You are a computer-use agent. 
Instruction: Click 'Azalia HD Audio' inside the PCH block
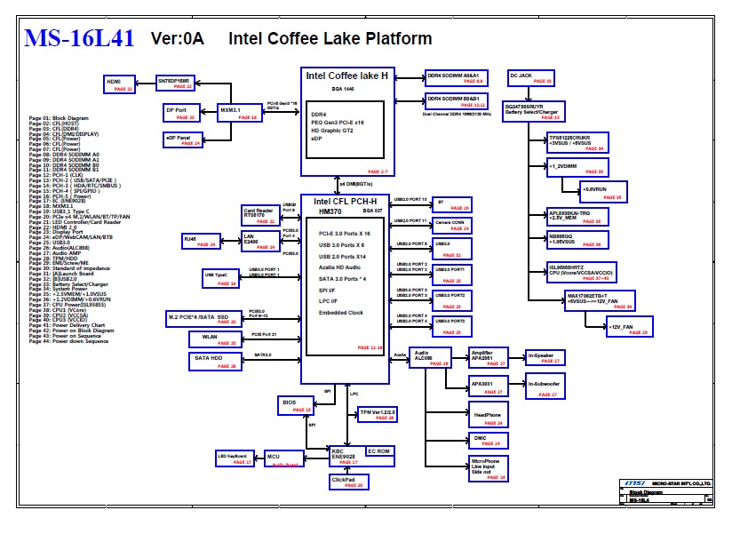339,267
